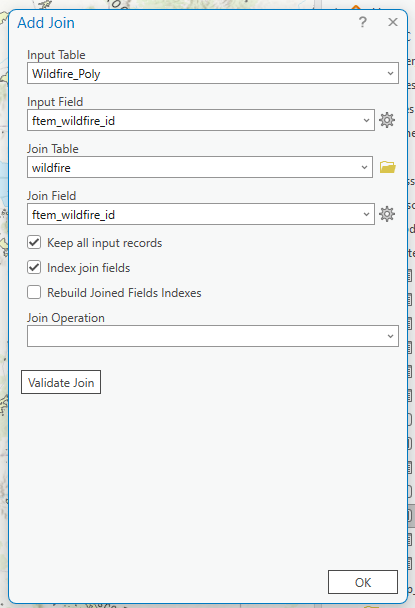Open the Input Table dropdown arrow

tap(390, 73)
